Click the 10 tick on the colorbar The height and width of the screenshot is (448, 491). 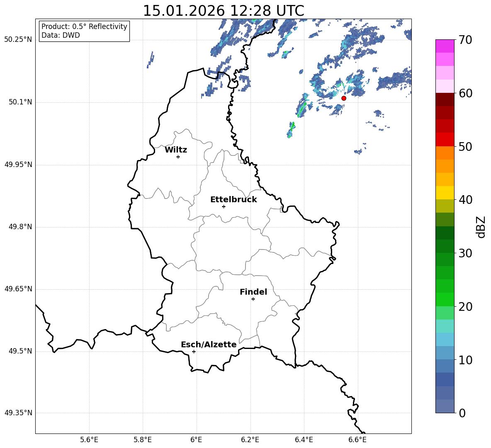(x=465, y=360)
